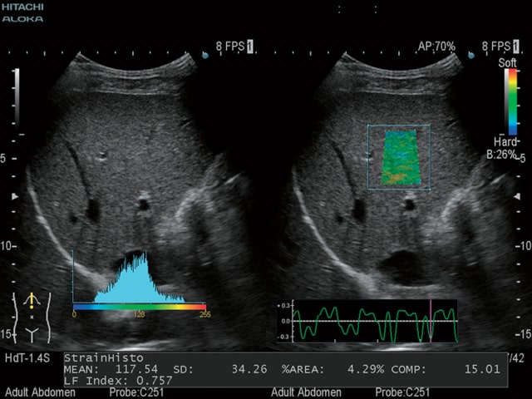Click the magenta frame marker on strain graph
Screen dimensions: 532x399
tap(431, 320)
